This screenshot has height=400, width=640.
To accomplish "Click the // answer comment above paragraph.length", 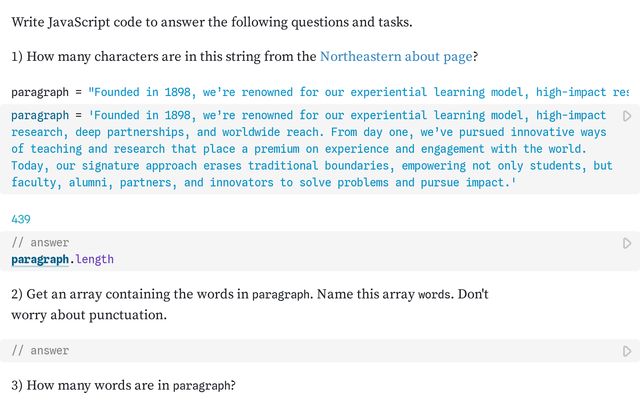I will [x=40, y=242].
